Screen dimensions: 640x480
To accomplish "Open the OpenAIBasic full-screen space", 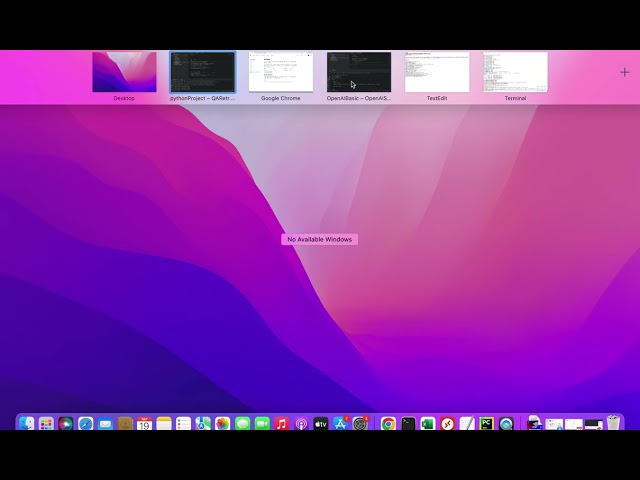I will click(358, 73).
